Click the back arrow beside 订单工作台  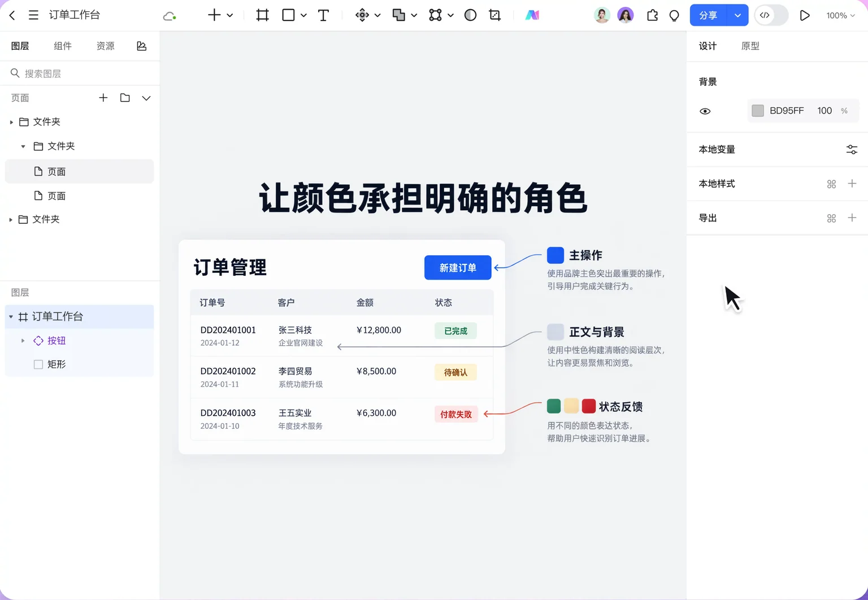pyautogui.click(x=12, y=15)
